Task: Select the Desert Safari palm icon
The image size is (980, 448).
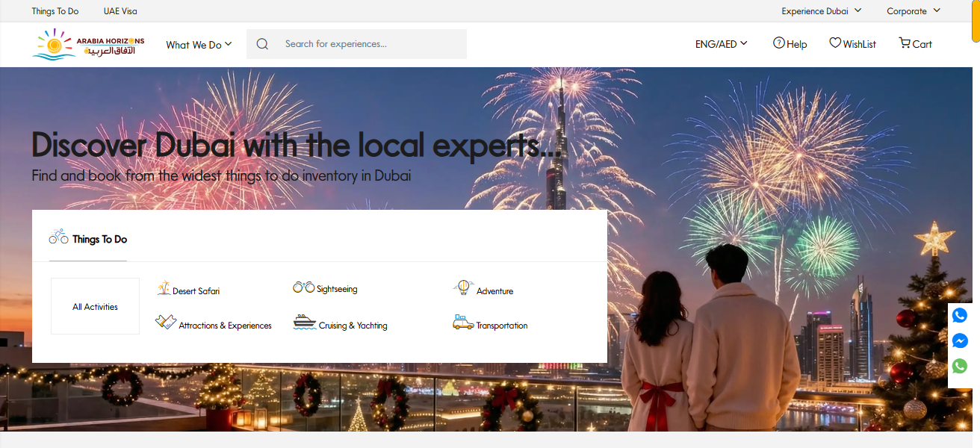Action: (164, 288)
